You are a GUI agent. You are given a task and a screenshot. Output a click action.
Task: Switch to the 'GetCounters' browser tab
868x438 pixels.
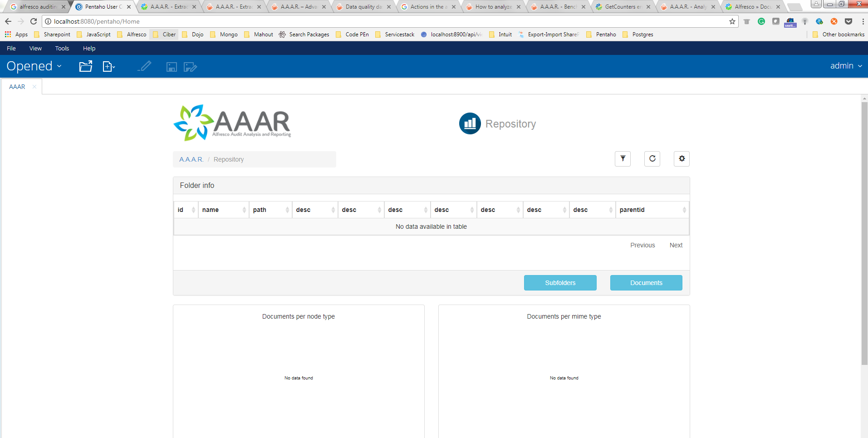click(623, 7)
